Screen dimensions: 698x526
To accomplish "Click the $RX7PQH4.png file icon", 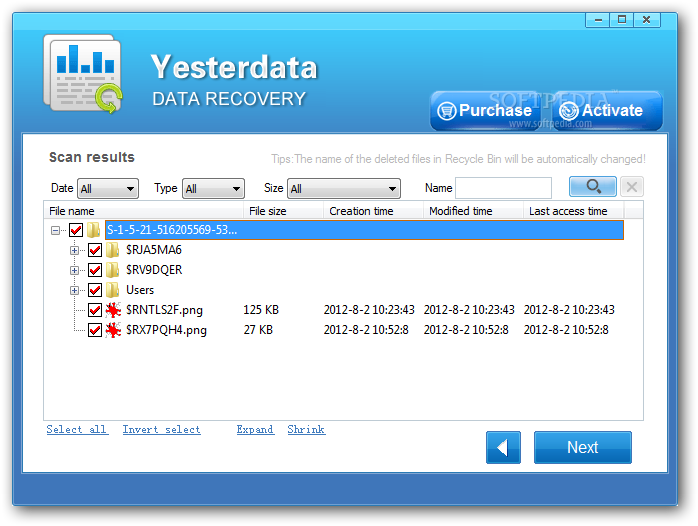I will pos(113,330).
